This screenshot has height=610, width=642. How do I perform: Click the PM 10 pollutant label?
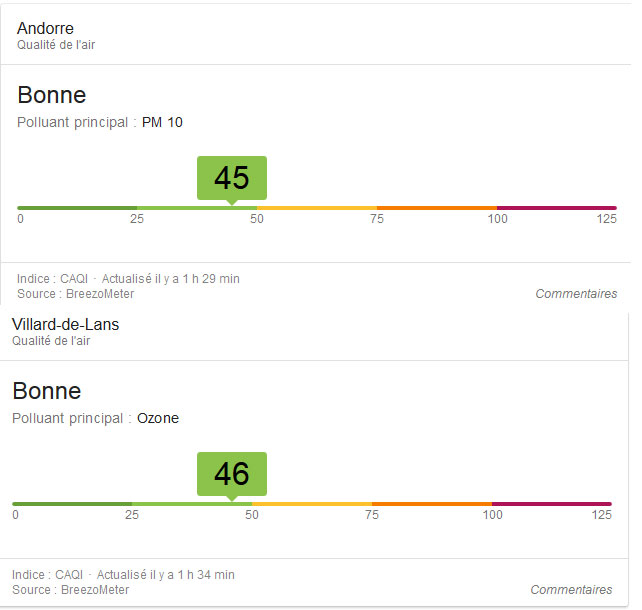(162, 123)
